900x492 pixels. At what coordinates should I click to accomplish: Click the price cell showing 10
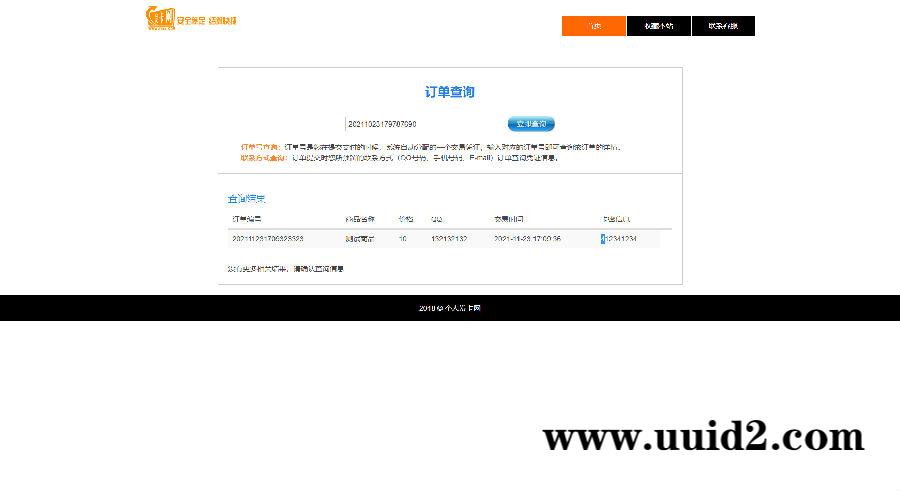(x=402, y=239)
